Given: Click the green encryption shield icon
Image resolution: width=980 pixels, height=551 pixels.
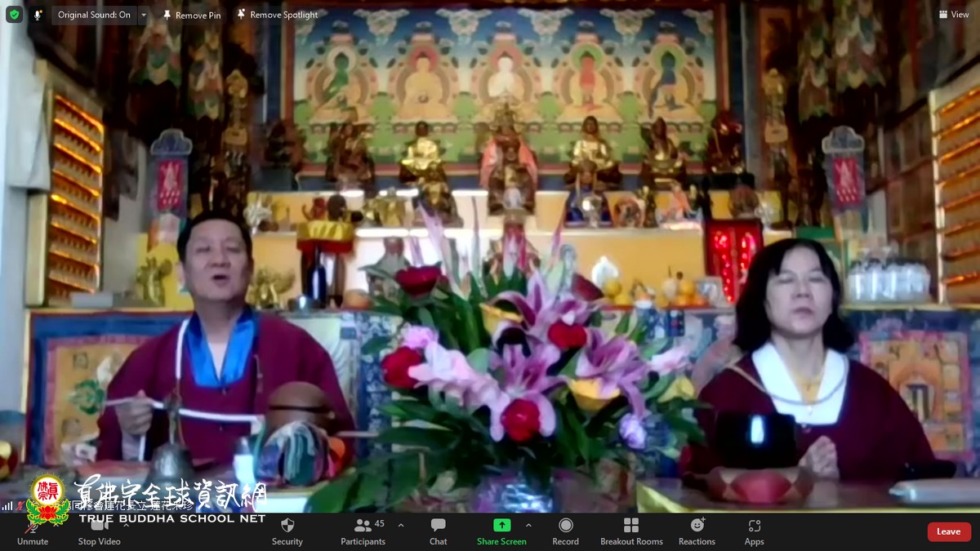Looking at the screenshot, I should 14,15.
